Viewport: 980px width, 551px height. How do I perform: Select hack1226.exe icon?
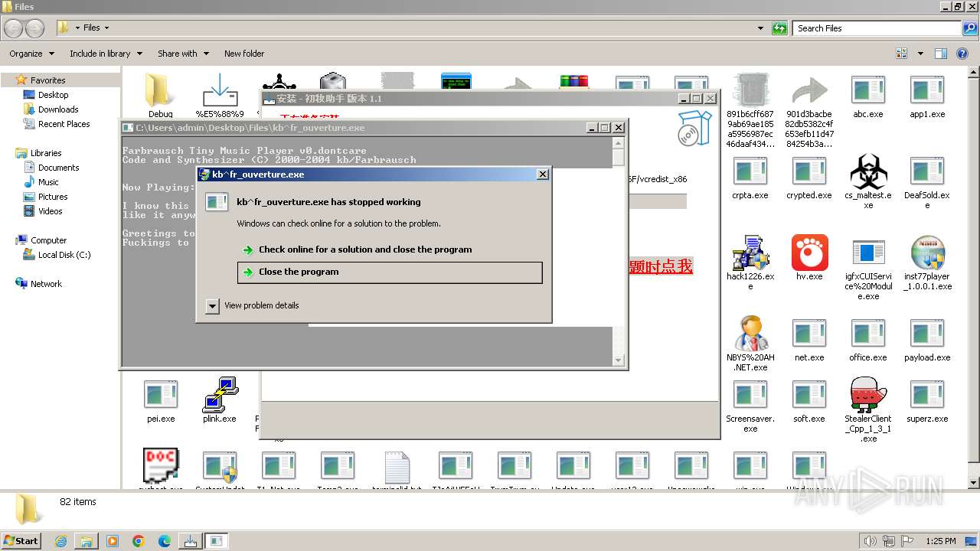click(750, 263)
